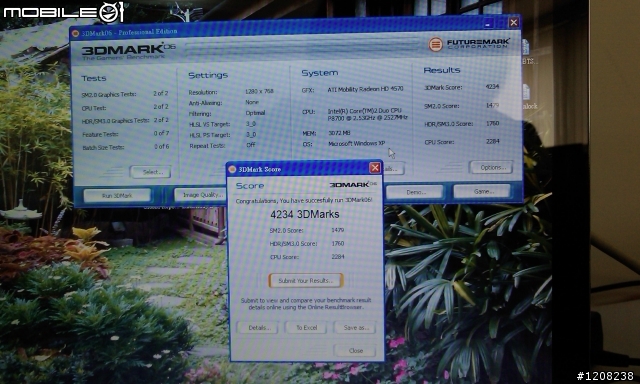Click 'Batch Size Tests:' label
This screenshot has width=640, height=384.
click(103, 147)
